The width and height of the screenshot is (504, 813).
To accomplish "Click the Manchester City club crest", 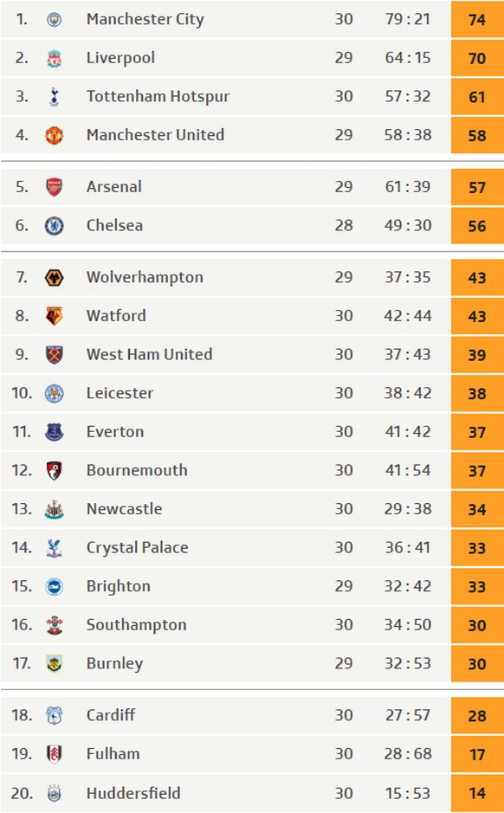I will point(54,20).
